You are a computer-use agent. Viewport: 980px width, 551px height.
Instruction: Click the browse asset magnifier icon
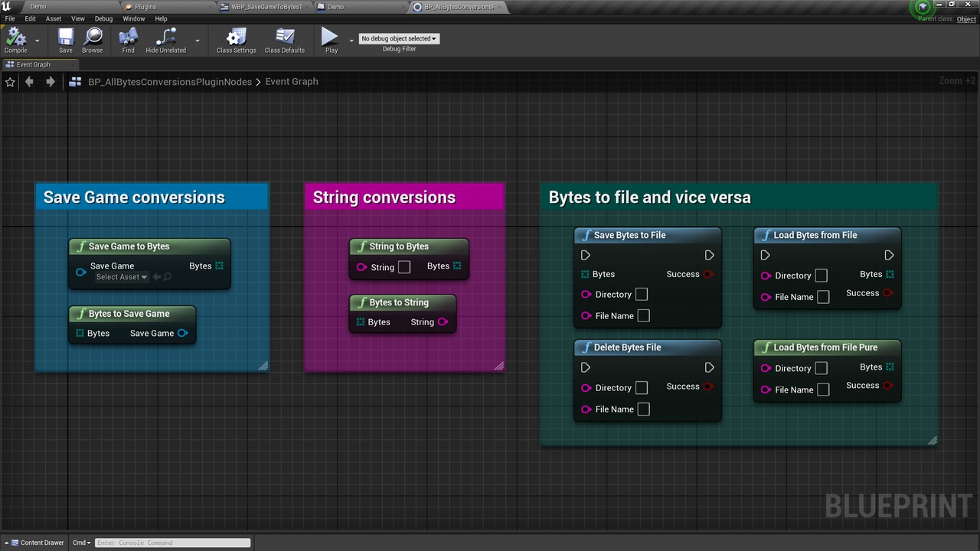click(168, 277)
